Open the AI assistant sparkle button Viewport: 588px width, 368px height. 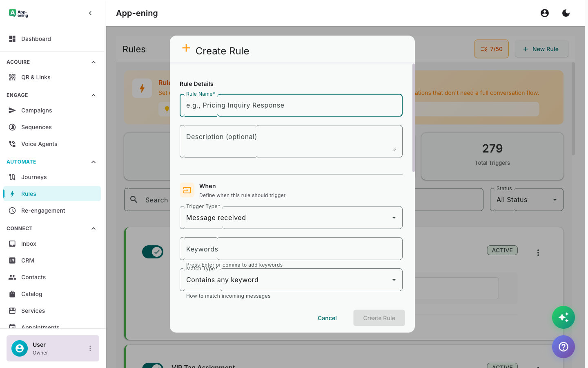[x=563, y=317]
